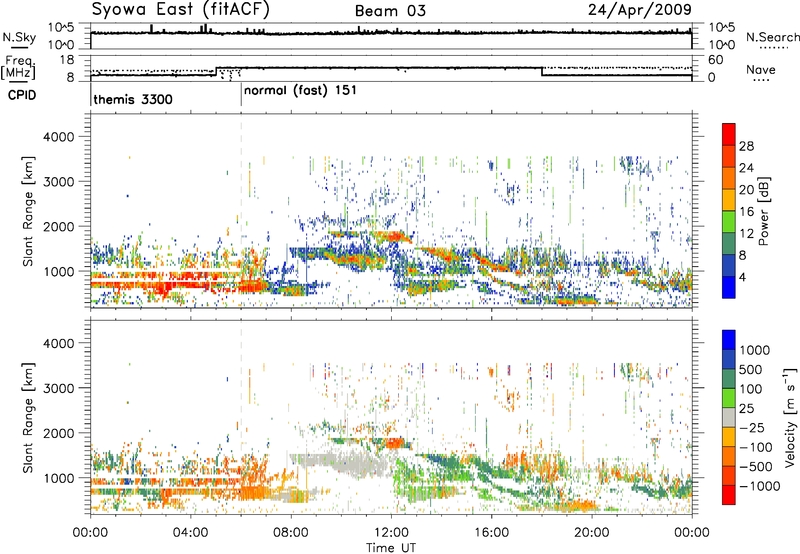Click the "CPID" row label
The width and height of the screenshot is (800, 554).
22,95
